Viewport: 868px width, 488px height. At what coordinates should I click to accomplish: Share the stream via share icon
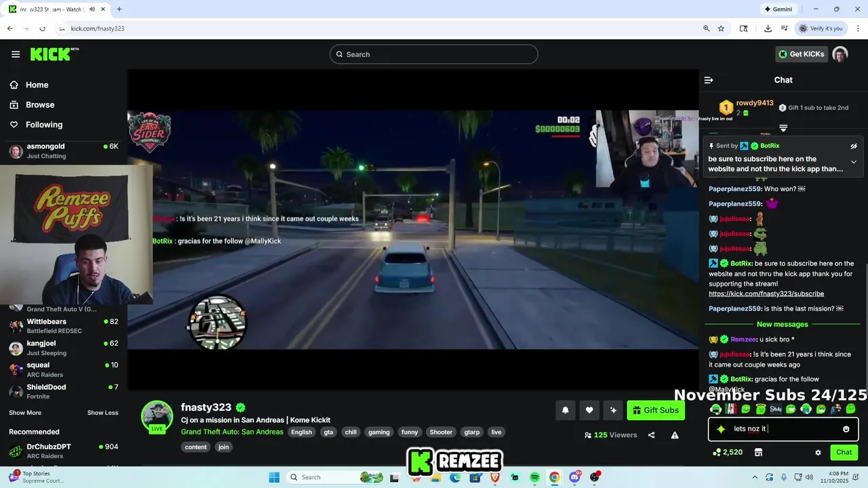(651, 435)
